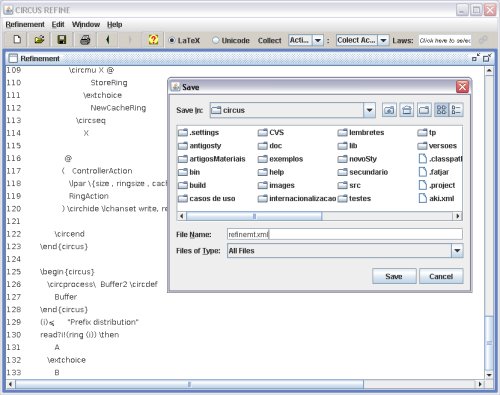
Task: Expand the Acti... collect dropdown
Action: (x=318, y=40)
